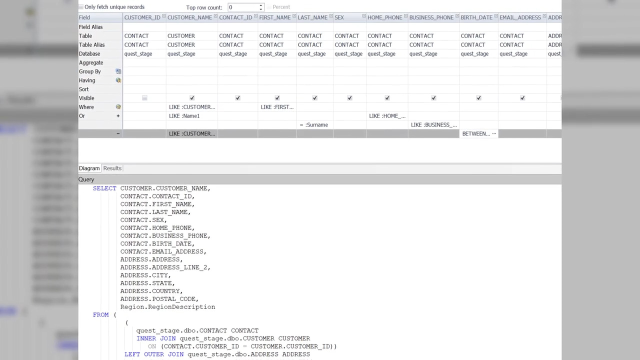
Task: Click 'CONTACT.EMAIL_ADDRESS,' line in query
Action: pos(163,252)
